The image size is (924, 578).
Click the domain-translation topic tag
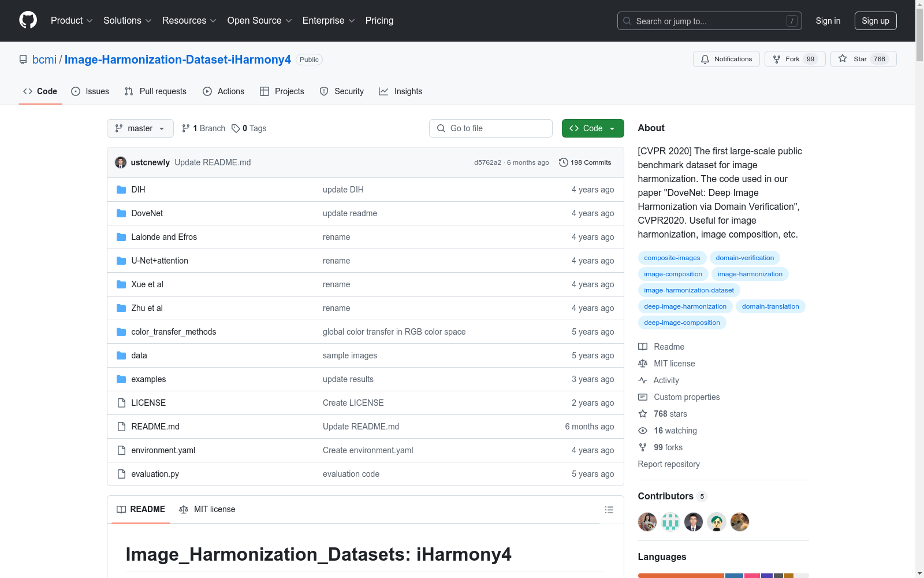pyautogui.click(x=770, y=306)
